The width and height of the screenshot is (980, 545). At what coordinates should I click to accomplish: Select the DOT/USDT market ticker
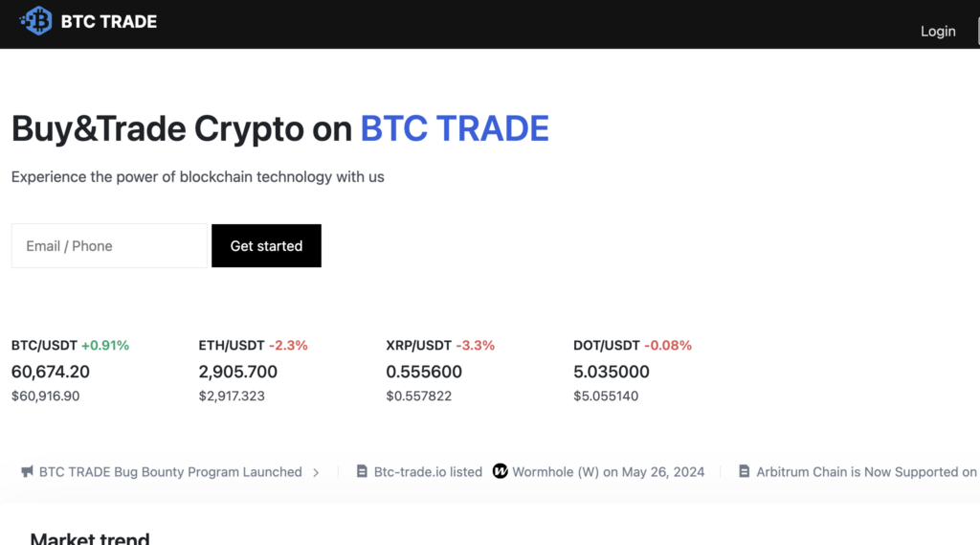[607, 345]
